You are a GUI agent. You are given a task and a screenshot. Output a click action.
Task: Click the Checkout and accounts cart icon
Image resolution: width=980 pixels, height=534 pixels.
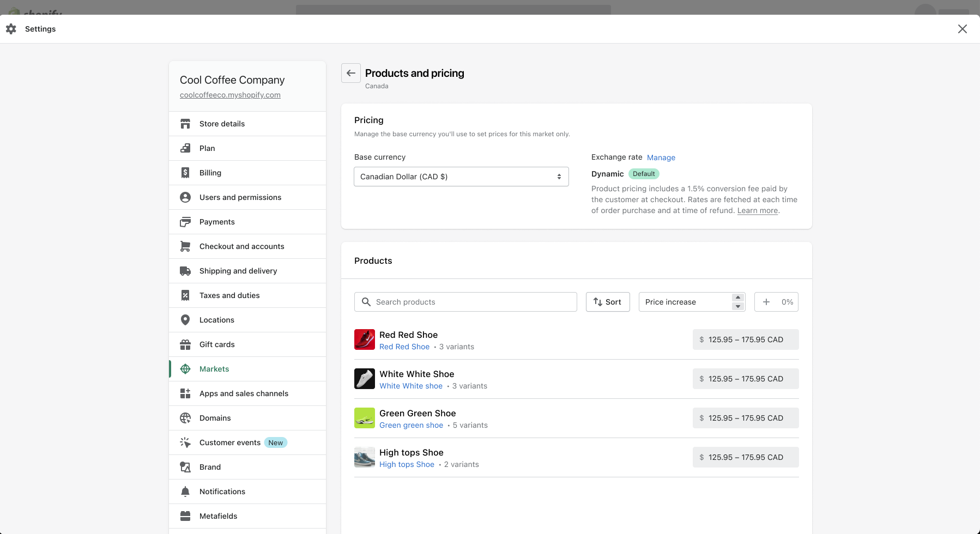coord(185,246)
